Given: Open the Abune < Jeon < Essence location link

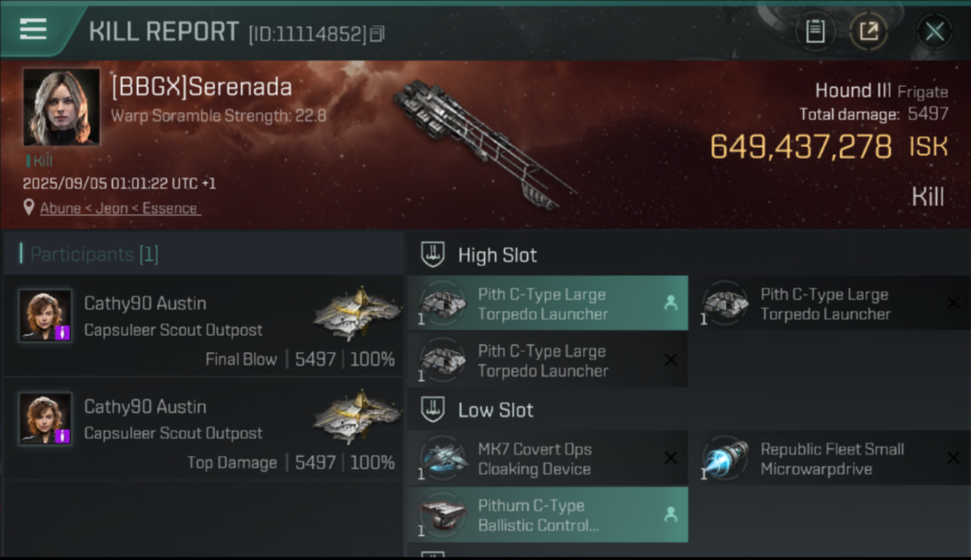Looking at the screenshot, I should (120, 208).
